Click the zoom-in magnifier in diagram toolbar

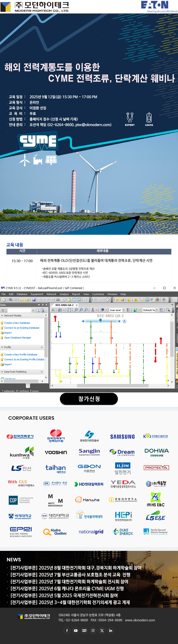76,310
